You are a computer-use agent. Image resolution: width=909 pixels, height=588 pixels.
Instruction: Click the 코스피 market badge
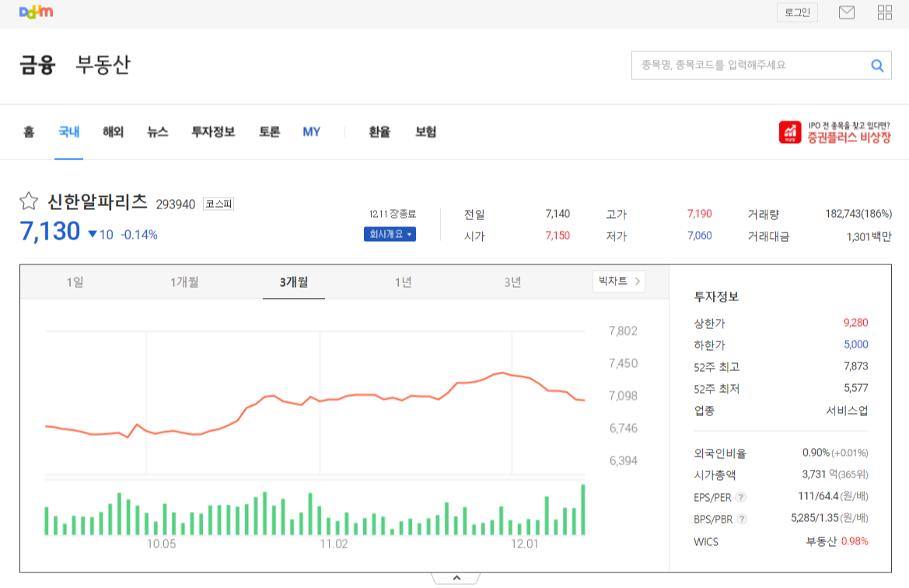pos(219,204)
